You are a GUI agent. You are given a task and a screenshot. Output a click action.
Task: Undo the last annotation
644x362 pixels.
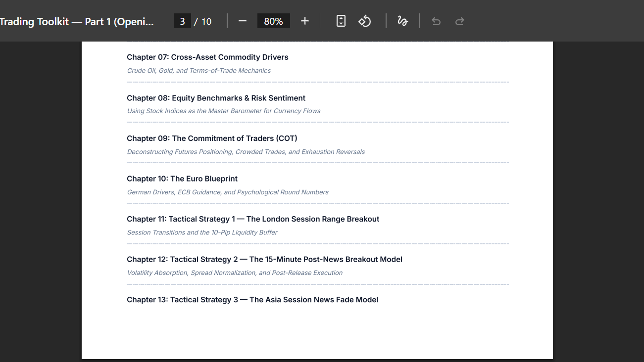436,21
